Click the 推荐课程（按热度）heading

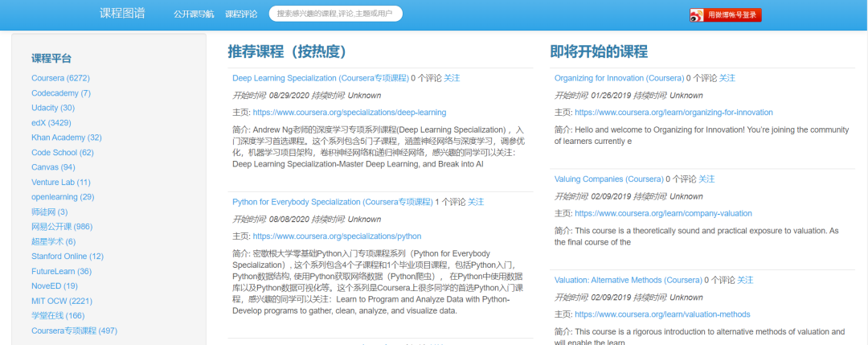[287, 52]
